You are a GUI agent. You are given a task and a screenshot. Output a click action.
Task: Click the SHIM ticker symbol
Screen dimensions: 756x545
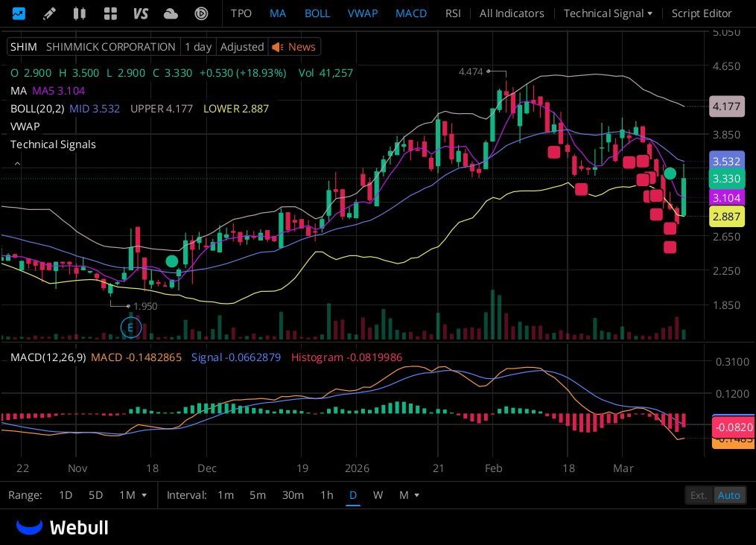pos(24,47)
